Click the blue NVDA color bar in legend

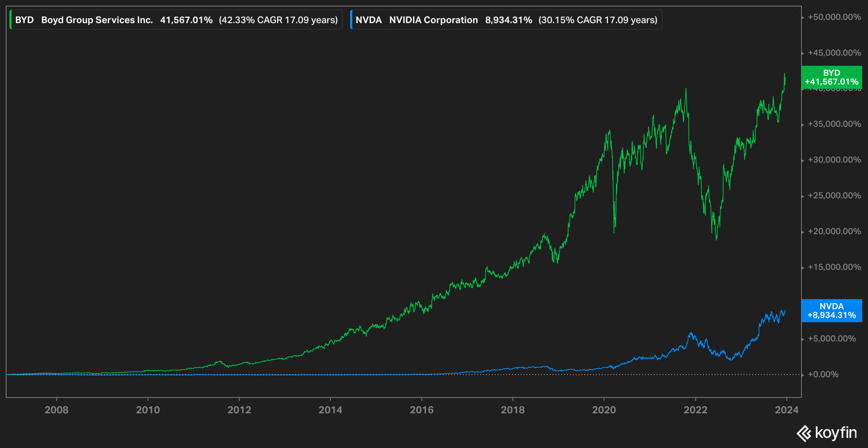click(351, 20)
